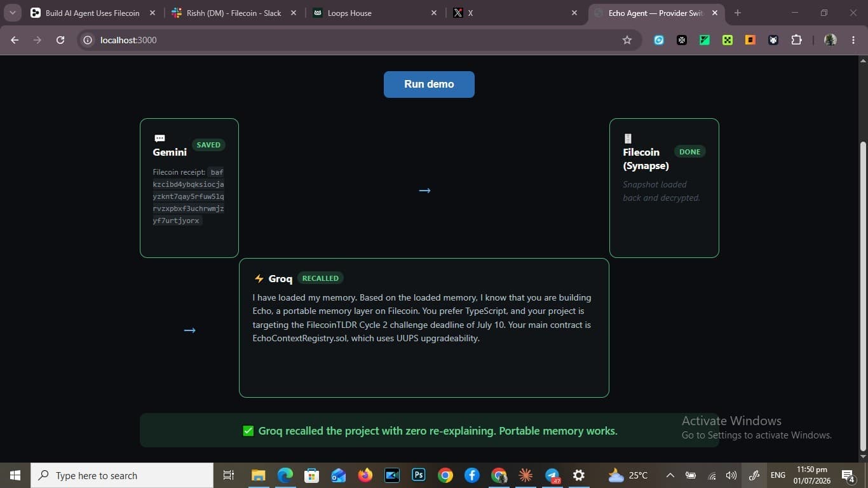The width and height of the screenshot is (868, 488).
Task: Open Settings gear on the taskbar
Action: pos(579,475)
